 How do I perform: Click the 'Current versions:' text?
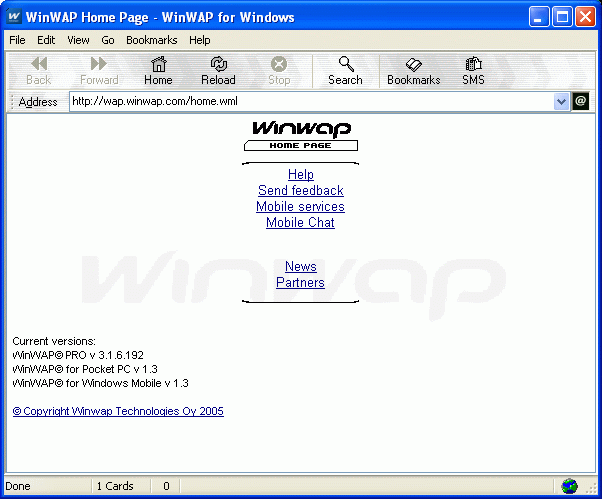click(x=54, y=341)
